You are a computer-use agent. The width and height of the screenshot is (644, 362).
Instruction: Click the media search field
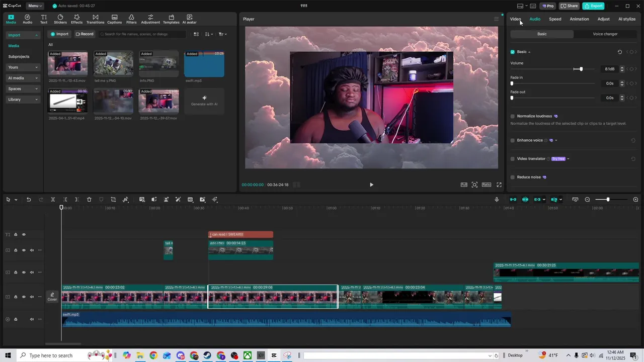(142, 34)
